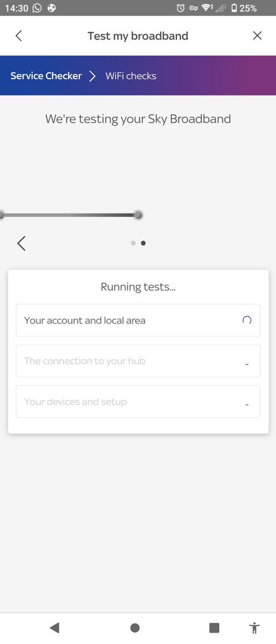
Task: Tap the accessibility shortcut button
Action: 255,627
